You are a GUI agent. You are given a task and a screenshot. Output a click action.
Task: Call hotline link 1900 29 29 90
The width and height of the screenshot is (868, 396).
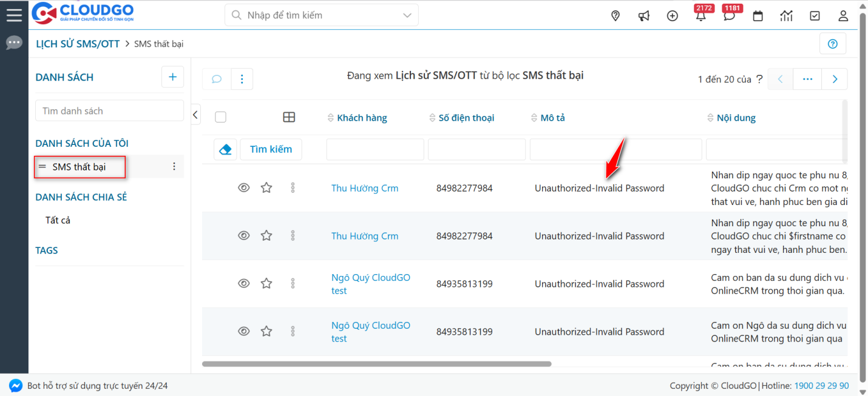pyautogui.click(x=822, y=385)
